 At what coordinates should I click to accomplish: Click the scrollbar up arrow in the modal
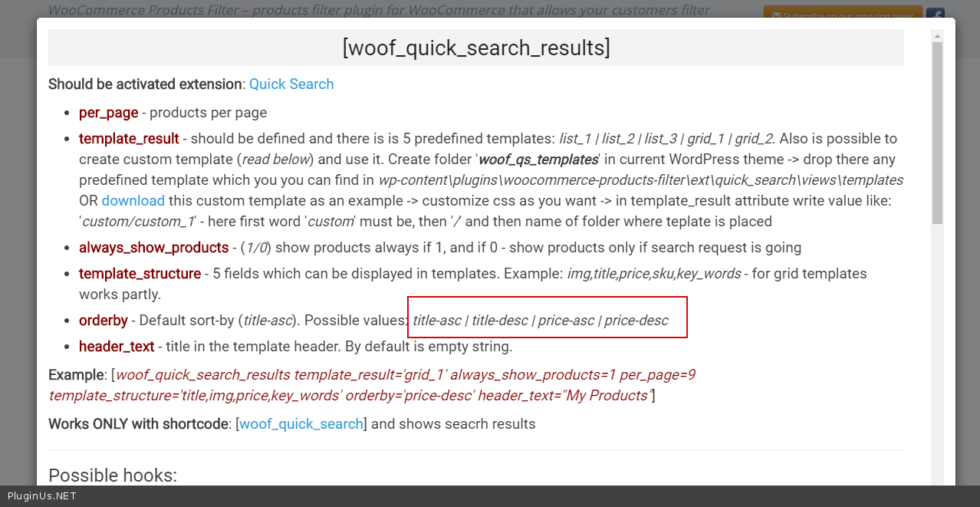point(937,36)
